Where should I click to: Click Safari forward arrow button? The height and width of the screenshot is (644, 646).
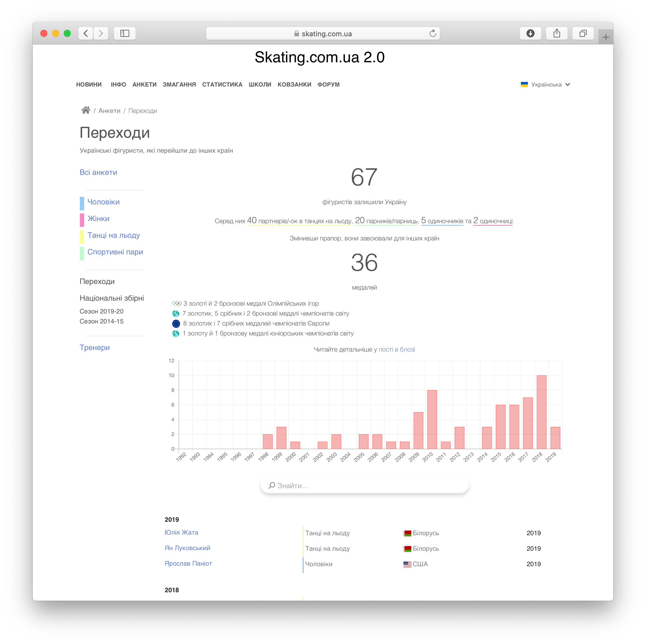pyautogui.click(x=101, y=33)
